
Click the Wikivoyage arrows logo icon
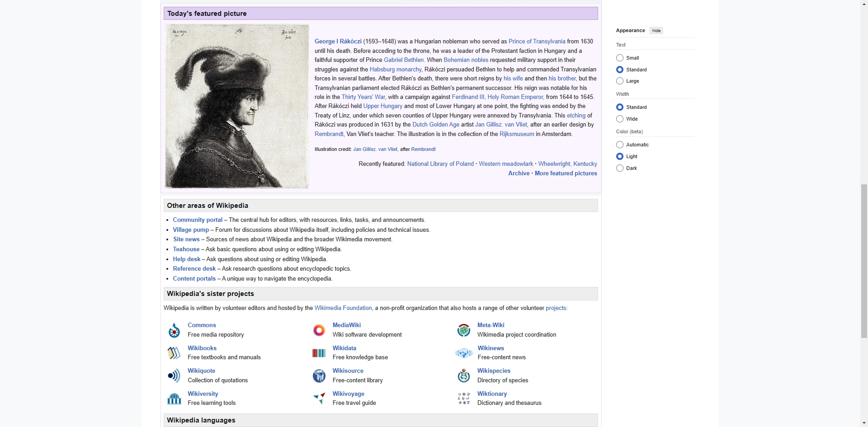point(319,399)
